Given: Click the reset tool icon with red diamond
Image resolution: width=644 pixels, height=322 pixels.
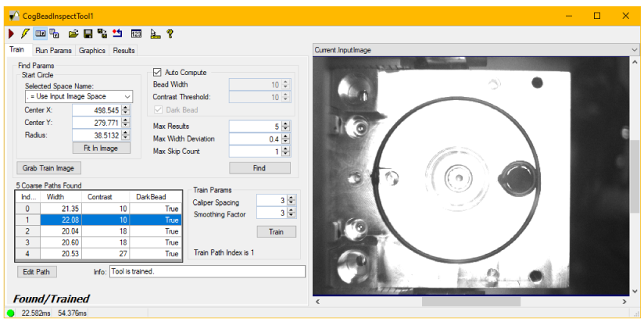Looking at the screenshot, I should (x=117, y=34).
